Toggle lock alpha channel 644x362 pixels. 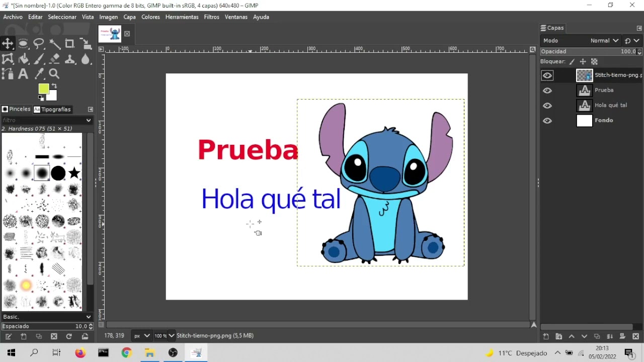(594, 62)
